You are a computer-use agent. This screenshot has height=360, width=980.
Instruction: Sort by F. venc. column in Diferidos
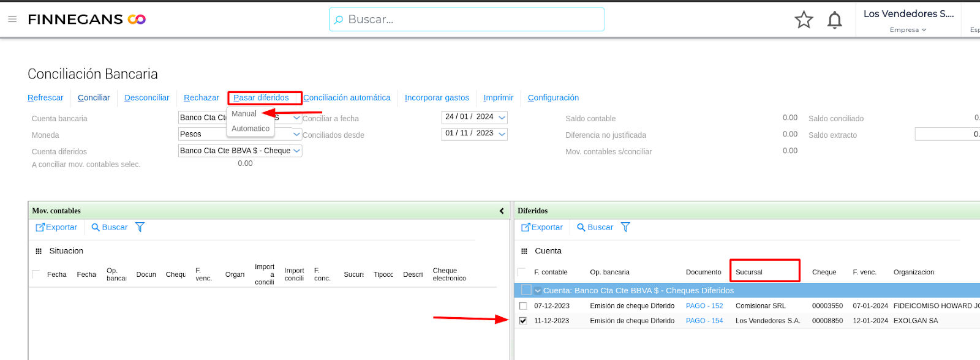point(864,272)
